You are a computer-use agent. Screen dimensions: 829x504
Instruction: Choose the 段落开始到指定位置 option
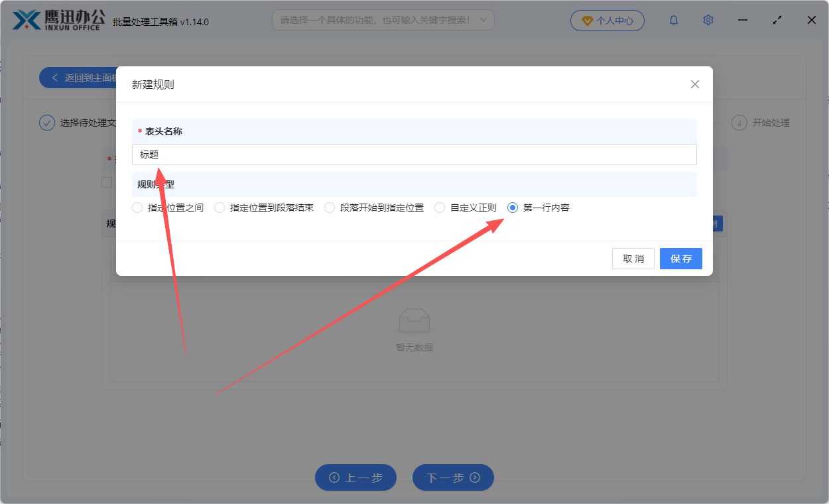330,207
